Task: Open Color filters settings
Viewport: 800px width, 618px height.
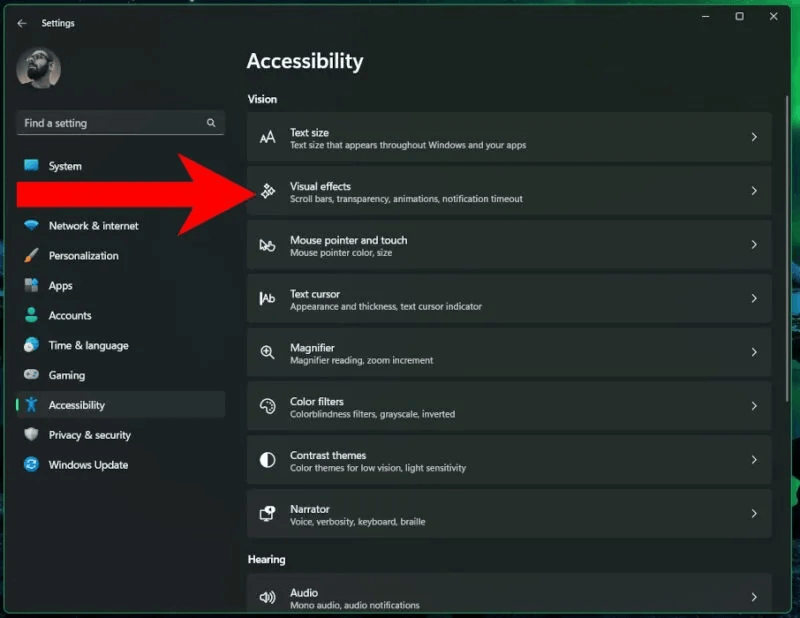Action: point(509,407)
